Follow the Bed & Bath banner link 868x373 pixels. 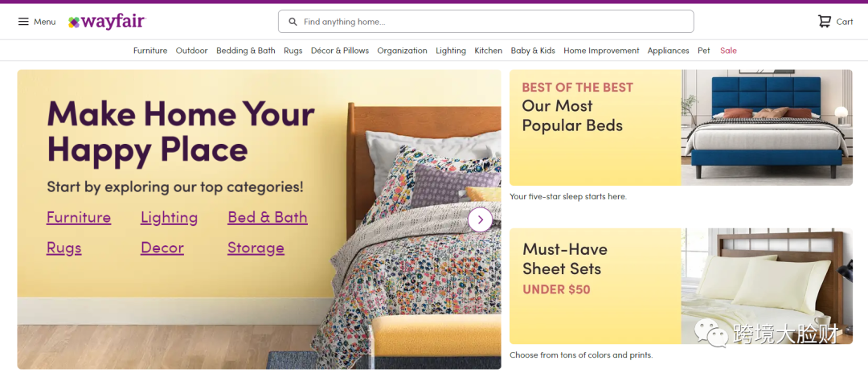pos(268,218)
